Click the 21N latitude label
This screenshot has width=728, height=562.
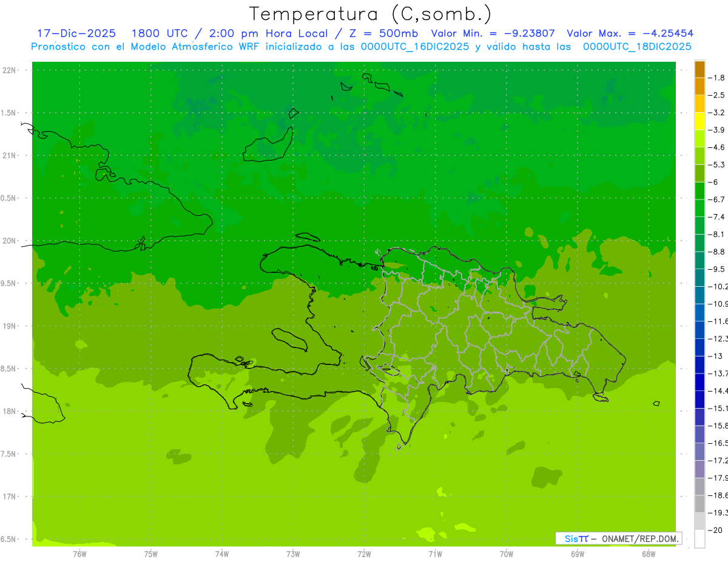tap(10, 156)
